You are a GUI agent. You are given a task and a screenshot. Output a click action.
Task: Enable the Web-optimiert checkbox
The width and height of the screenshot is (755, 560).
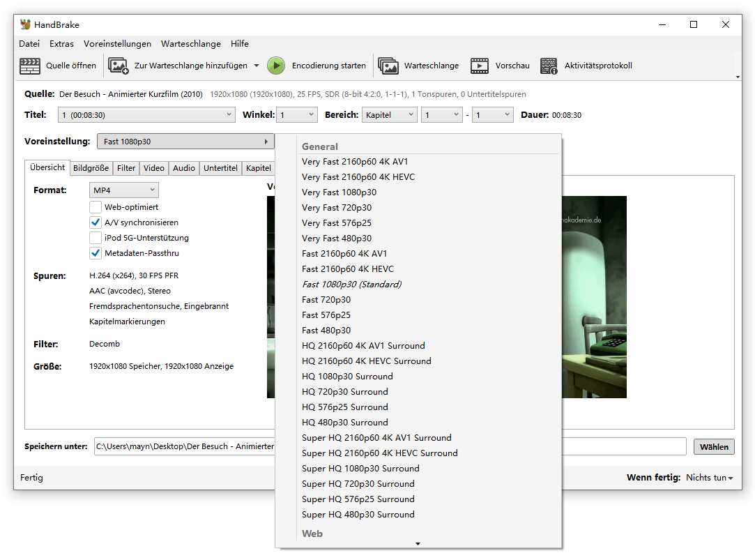click(x=96, y=206)
